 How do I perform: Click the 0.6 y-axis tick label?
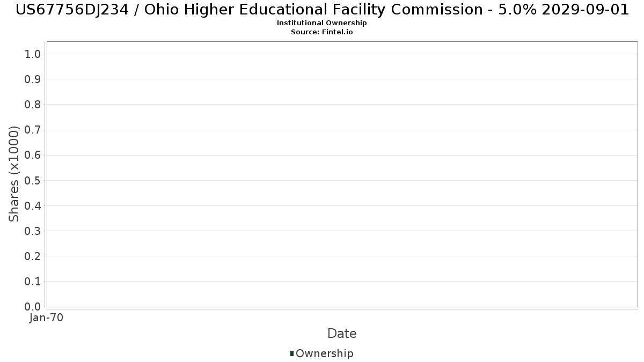coord(33,155)
